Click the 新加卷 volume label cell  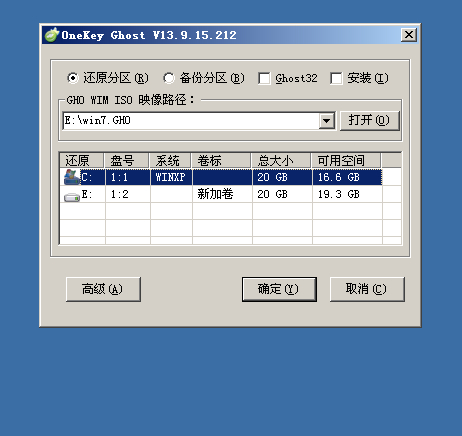coord(222,194)
